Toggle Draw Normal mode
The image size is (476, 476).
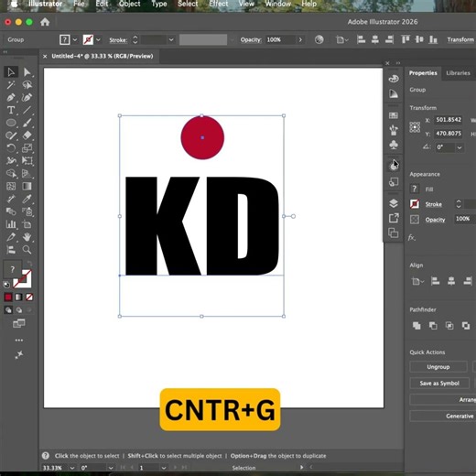point(8,310)
